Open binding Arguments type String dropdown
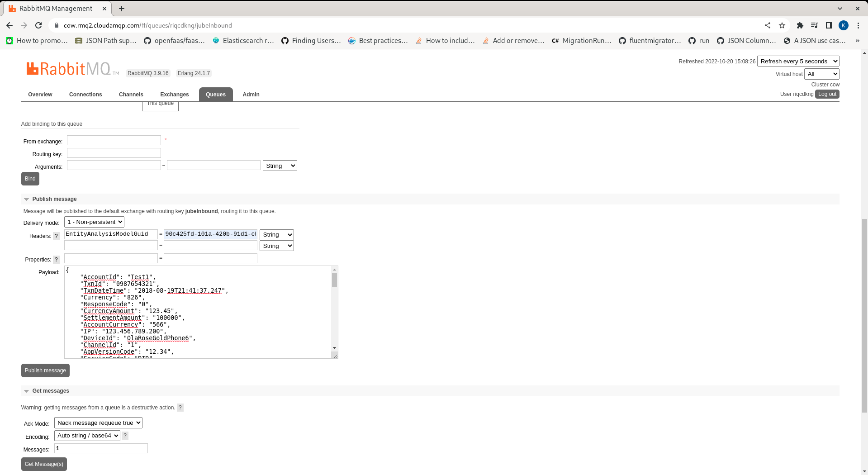 [280, 166]
